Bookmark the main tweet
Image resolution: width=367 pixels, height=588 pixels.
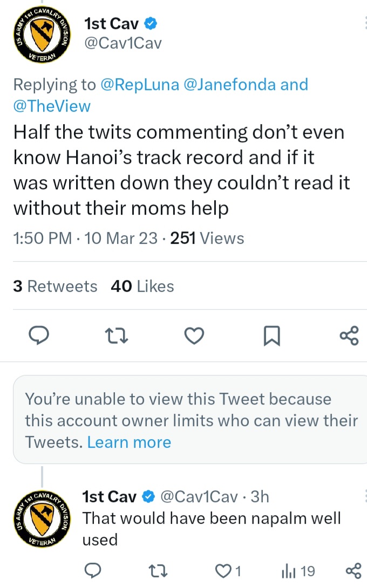pos(271,336)
